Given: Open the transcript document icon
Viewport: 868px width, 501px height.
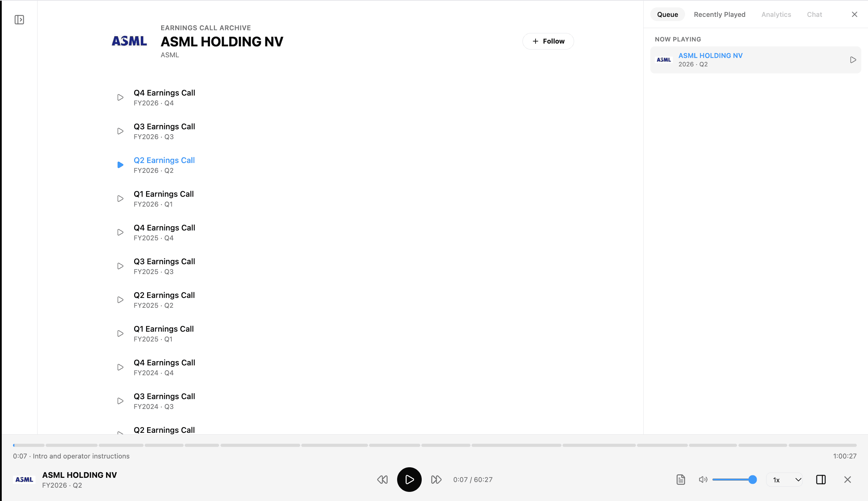Looking at the screenshot, I should (680, 480).
